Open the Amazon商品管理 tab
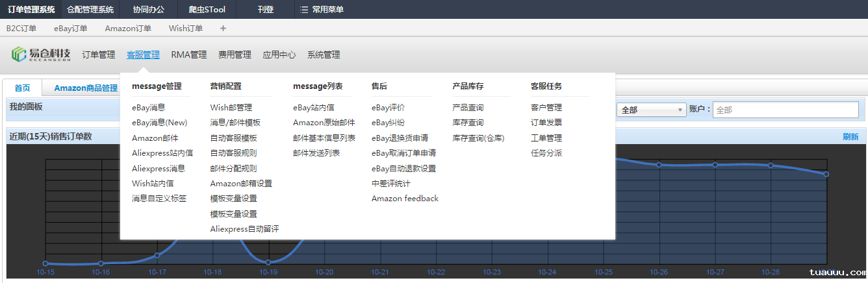The image size is (868, 283). tap(86, 88)
